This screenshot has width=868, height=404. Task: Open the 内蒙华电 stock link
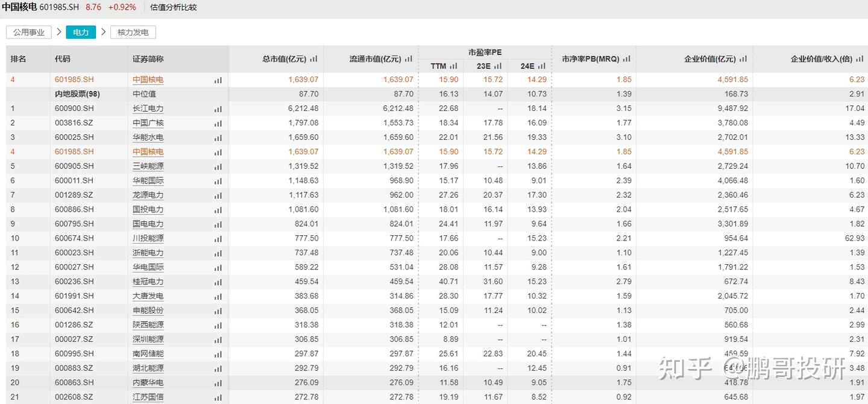tap(148, 383)
